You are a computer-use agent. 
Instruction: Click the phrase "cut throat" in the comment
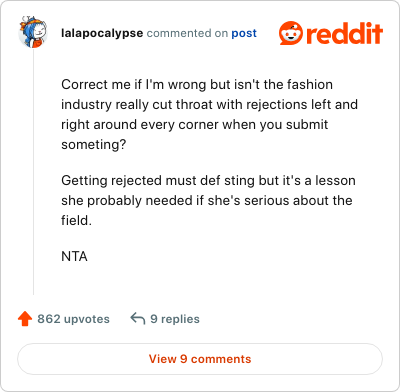tap(182, 104)
